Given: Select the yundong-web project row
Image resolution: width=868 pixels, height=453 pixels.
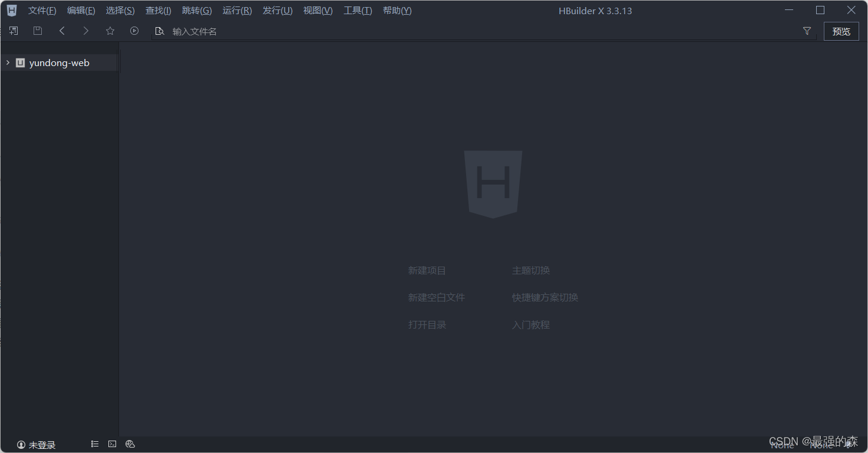Looking at the screenshot, I should click(x=60, y=63).
